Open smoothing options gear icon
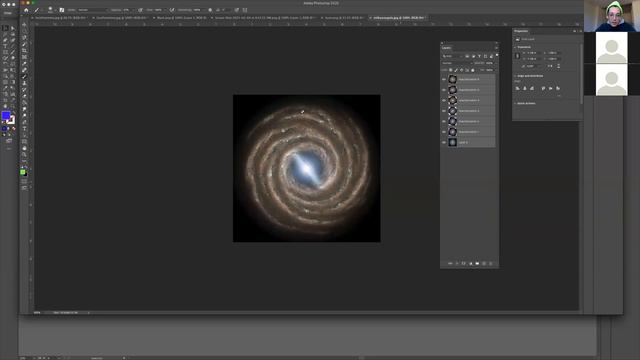Screen dimensions: 640x360 click(x=210, y=10)
